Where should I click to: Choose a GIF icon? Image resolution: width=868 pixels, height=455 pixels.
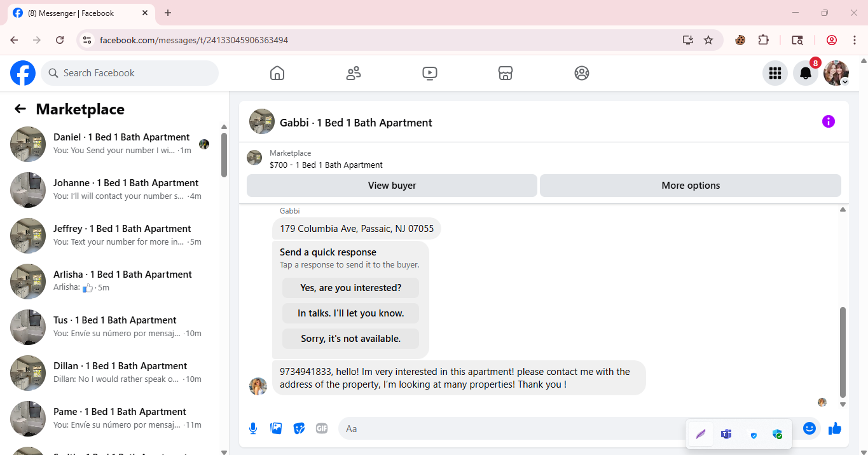click(x=322, y=428)
